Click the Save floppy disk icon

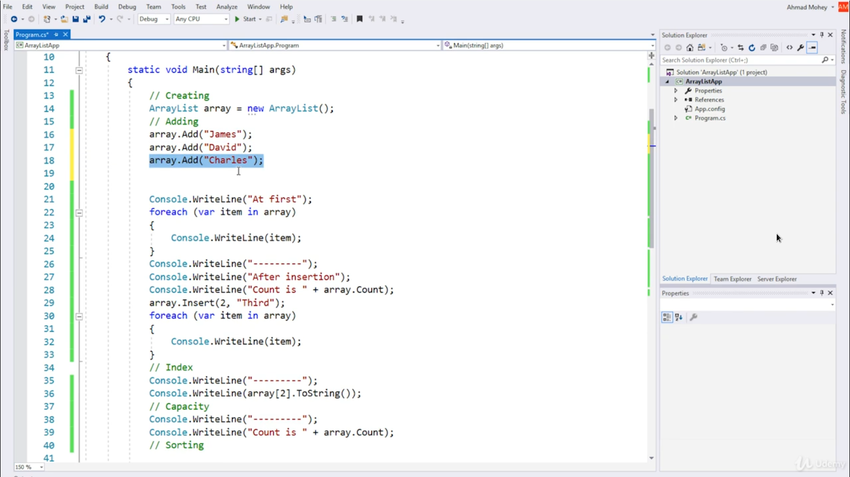click(x=75, y=19)
